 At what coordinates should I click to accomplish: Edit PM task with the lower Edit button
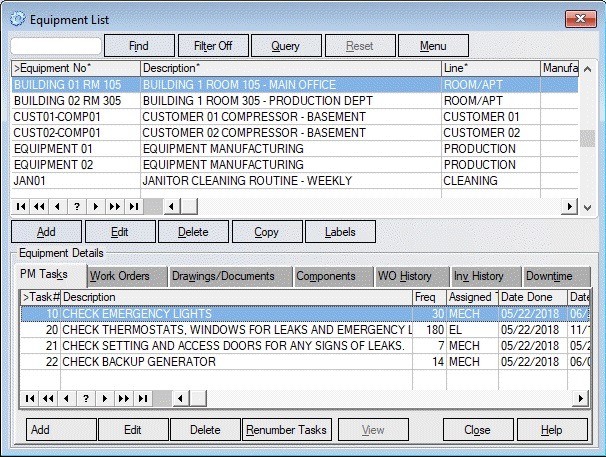[133, 430]
